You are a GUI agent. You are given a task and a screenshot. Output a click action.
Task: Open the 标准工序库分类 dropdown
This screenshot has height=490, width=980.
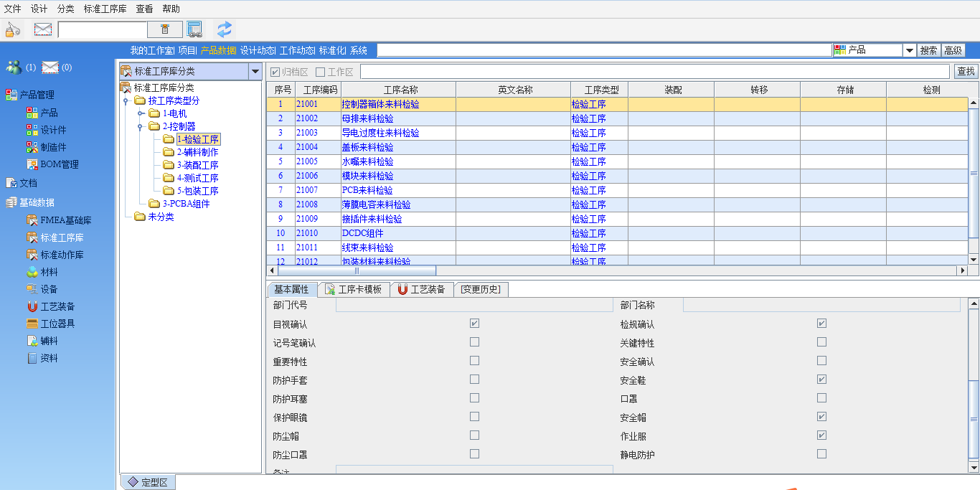coord(255,71)
